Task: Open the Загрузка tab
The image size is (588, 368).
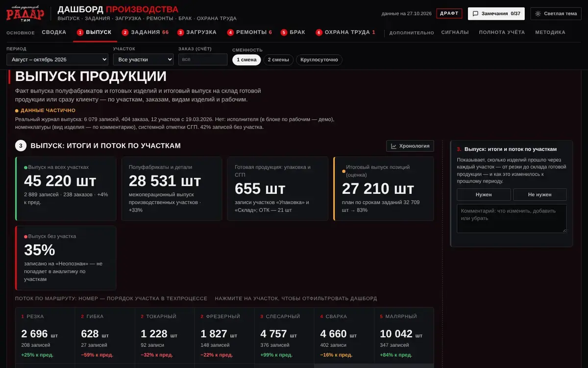Action: click(x=197, y=32)
